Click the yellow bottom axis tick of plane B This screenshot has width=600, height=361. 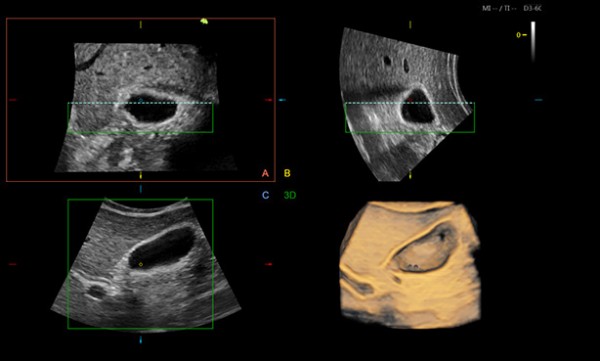pyautogui.click(x=410, y=175)
